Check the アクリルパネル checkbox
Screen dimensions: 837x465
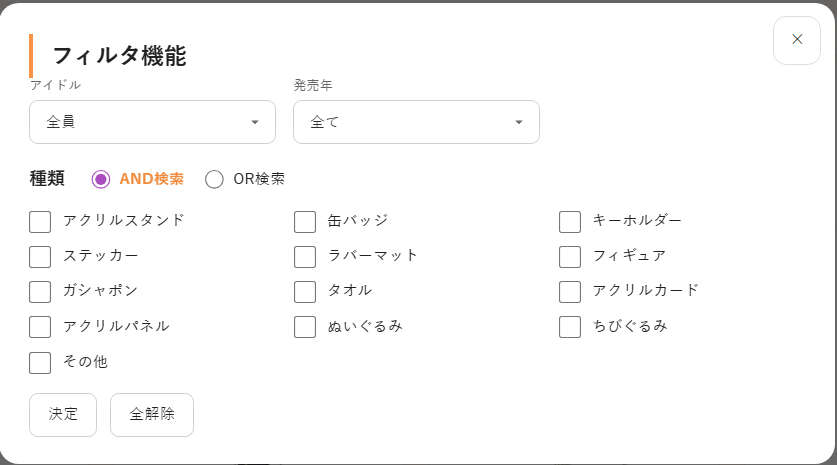click(x=40, y=326)
